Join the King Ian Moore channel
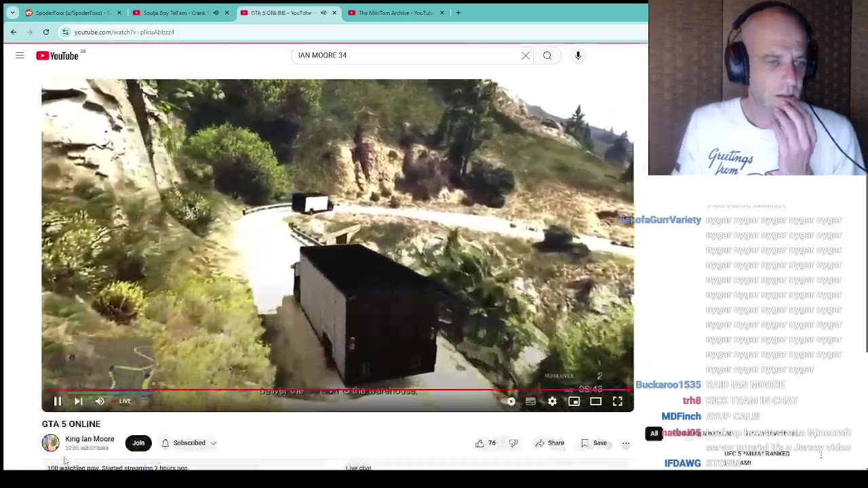This screenshot has height=488, width=868. pyautogui.click(x=138, y=443)
